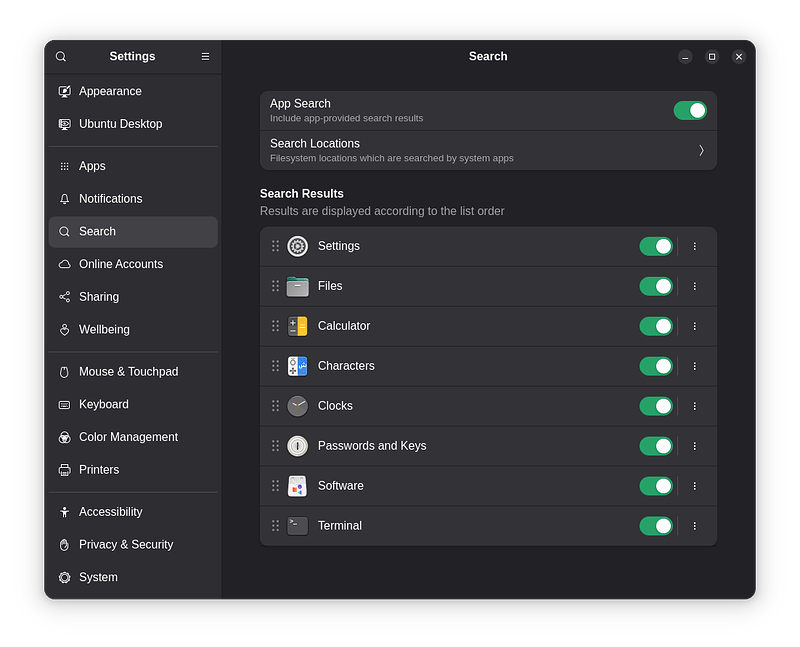800x647 pixels.
Task: Open the settings search magnifier icon
Action: coord(61,56)
